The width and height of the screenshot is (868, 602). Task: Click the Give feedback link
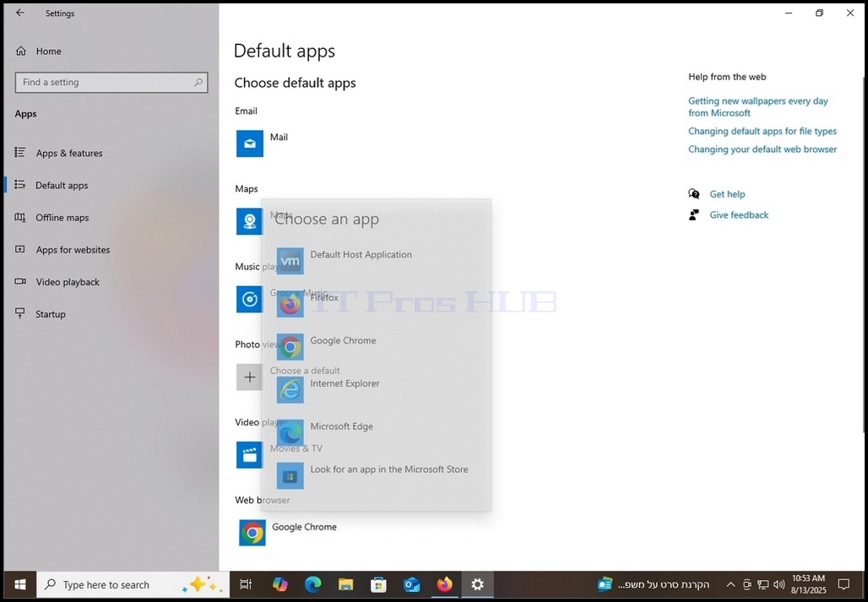pyautogui.click(x=739, y=215)
